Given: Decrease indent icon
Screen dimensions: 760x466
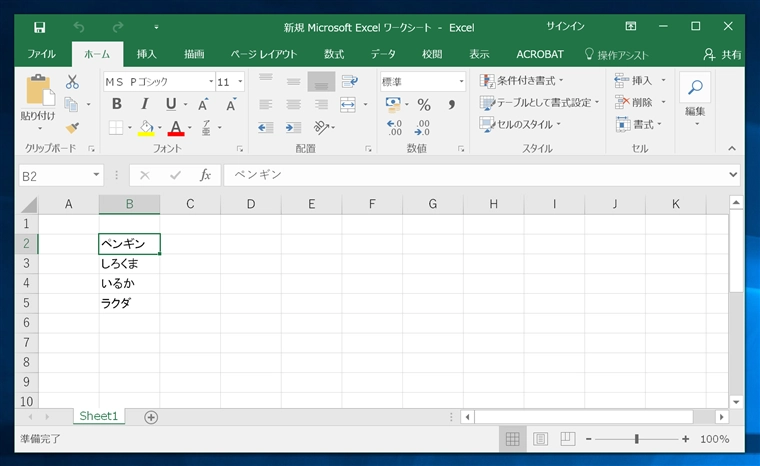Looking at the screenshot, I should pyautogui.click(x=266, y=128).
